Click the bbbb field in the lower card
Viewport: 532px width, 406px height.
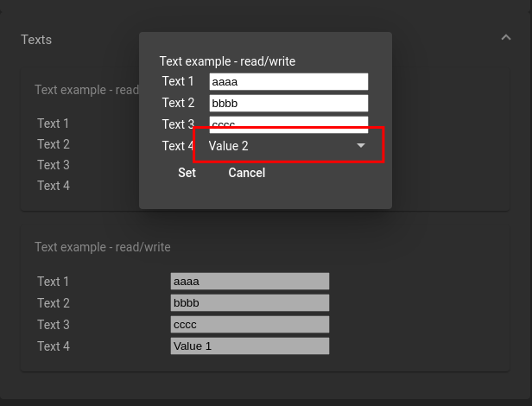250,303
